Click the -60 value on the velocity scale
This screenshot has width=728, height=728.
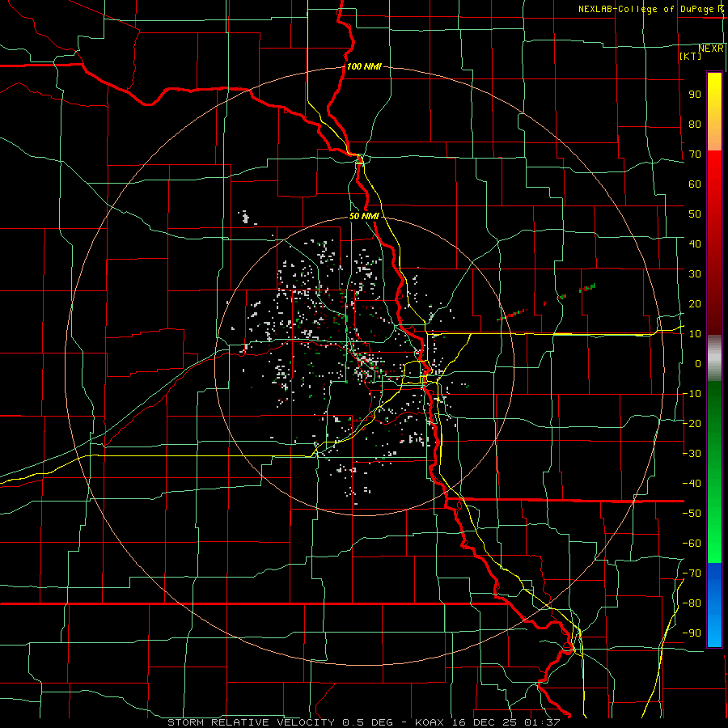pos(692,544)
